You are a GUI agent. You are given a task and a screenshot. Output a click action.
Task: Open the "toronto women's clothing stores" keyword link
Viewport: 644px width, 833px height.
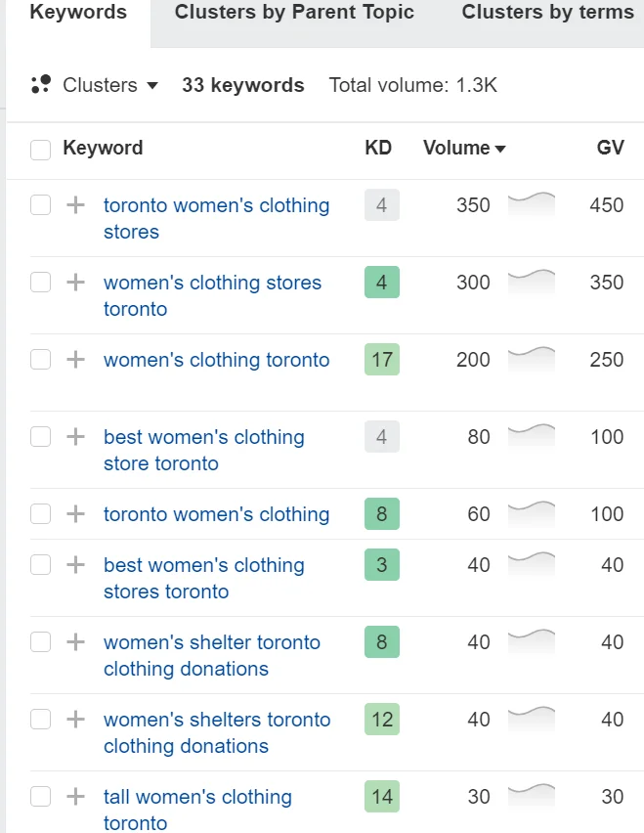pos(215,205)
